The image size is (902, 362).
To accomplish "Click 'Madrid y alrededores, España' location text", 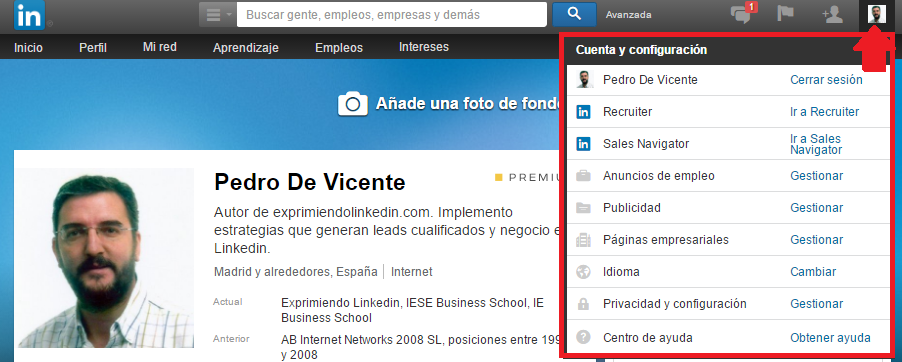I will pyautogui.click(x=296, y=272).
